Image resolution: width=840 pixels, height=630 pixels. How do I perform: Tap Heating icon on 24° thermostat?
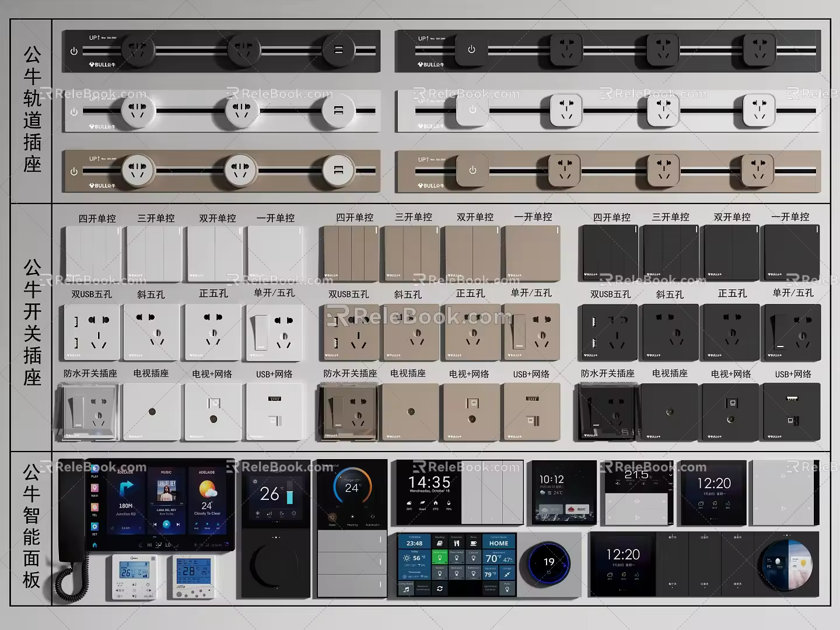[x=352, y=518]
